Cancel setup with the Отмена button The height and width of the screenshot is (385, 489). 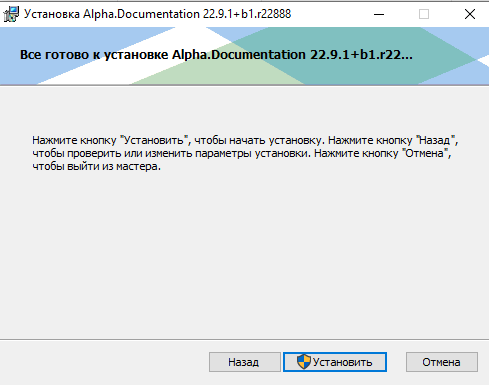pos(442,362)
